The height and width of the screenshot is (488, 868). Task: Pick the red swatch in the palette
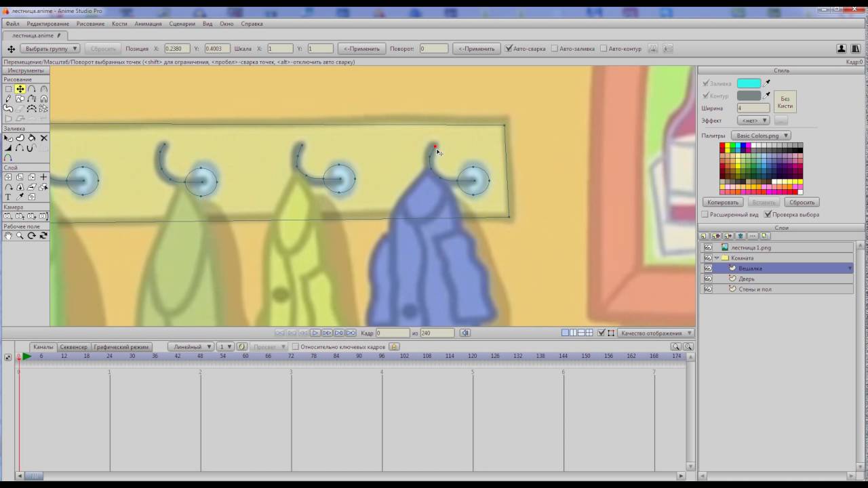[722, 146]
